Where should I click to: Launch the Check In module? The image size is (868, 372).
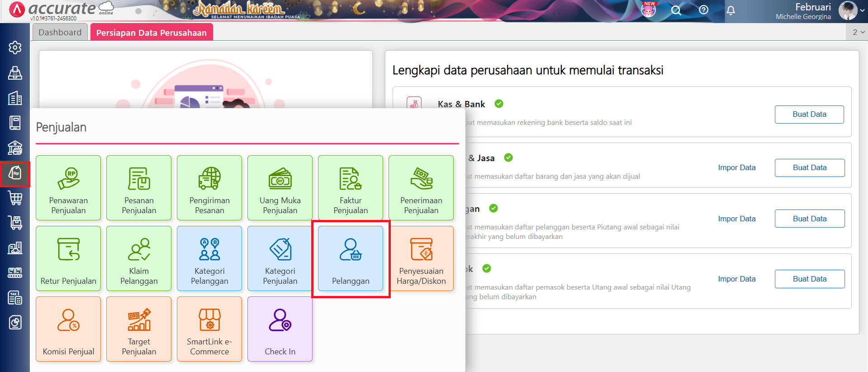280,329
